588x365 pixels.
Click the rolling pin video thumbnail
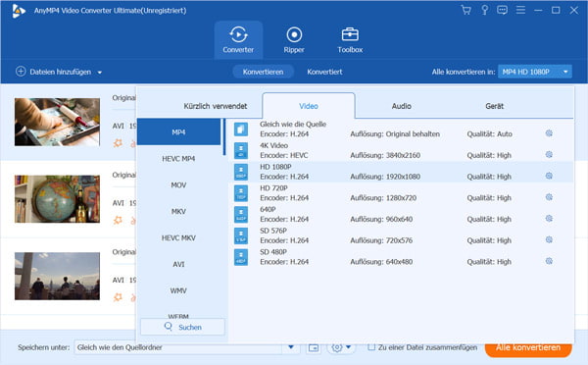(x=57, y=122)
